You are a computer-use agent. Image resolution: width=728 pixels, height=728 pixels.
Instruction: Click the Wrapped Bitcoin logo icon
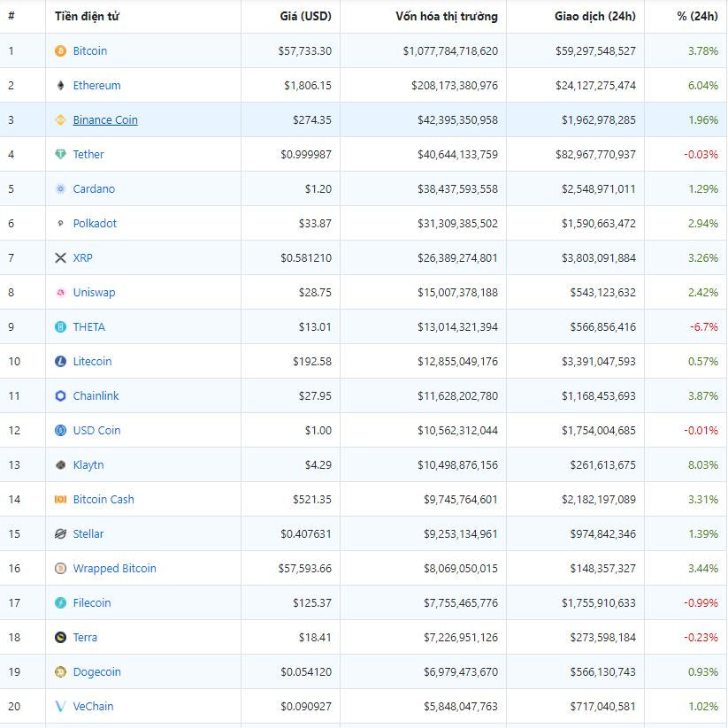tap(60, 568)
